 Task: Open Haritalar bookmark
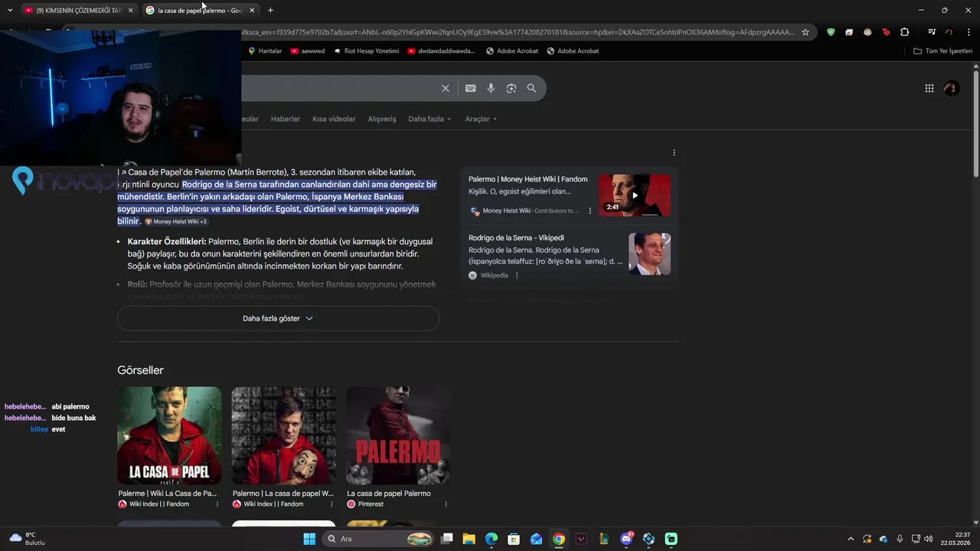pyautogui.click(x=265, y=51)
